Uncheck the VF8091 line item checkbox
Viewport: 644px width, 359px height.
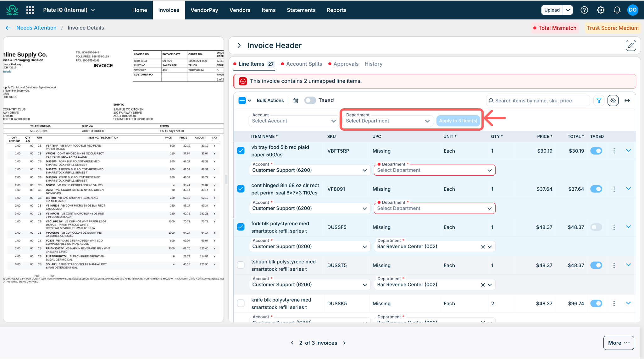pyautogui.click(x=241, y=189)
